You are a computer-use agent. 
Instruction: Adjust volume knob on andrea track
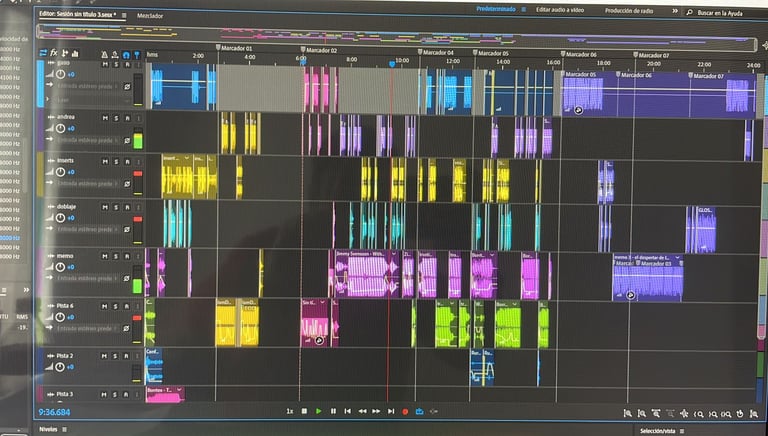point(60,128)
